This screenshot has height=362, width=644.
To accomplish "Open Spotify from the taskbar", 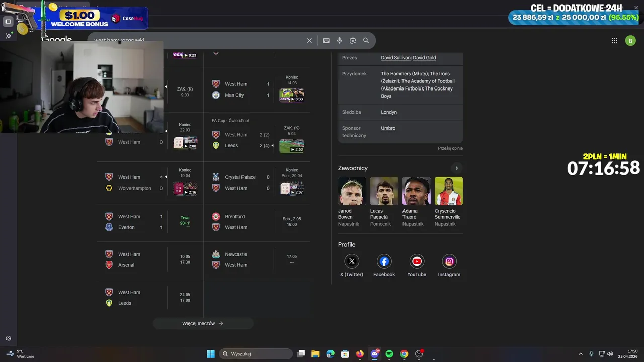I will tap(389, 354).
